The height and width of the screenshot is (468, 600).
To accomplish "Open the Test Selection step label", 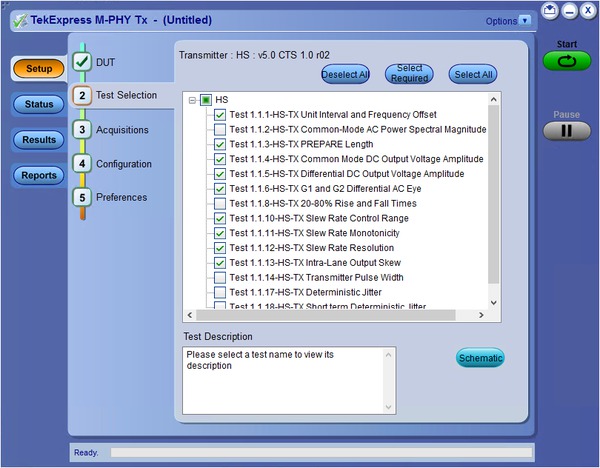I will (x=126, y=95).
